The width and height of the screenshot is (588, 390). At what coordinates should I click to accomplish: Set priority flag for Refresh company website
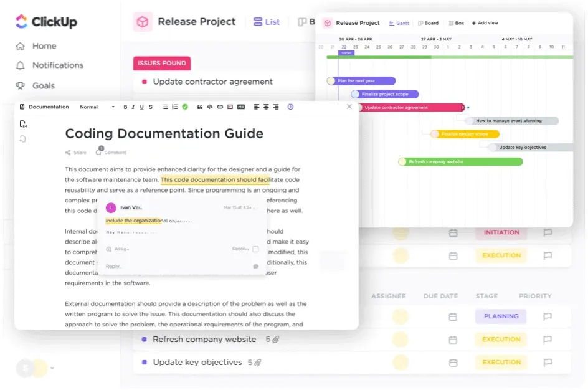548,340
